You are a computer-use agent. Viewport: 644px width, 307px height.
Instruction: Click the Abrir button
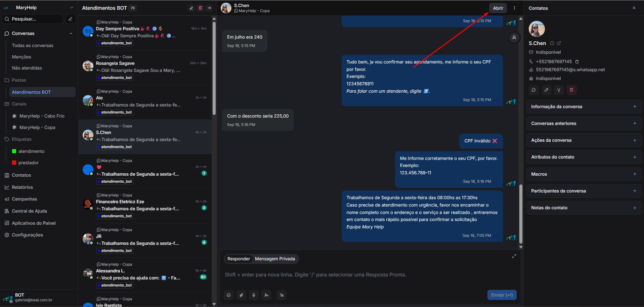(498, 8)
